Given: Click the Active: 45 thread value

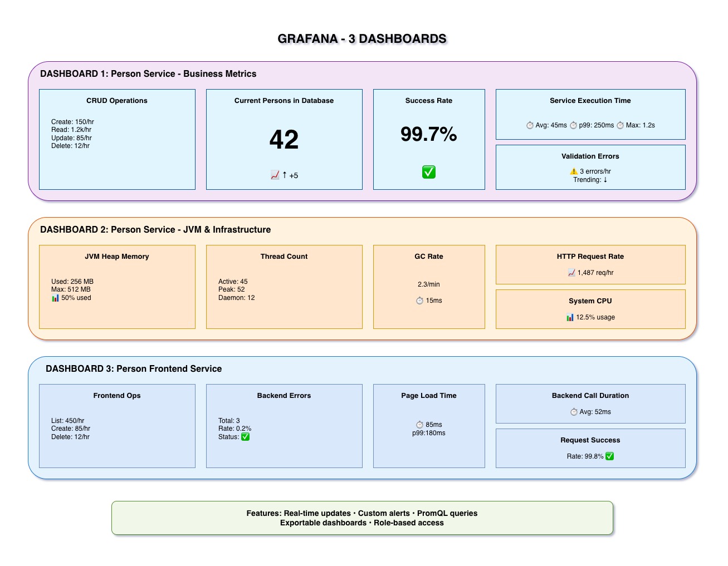Looking at the screenshot, I should (x=233, y=282).
